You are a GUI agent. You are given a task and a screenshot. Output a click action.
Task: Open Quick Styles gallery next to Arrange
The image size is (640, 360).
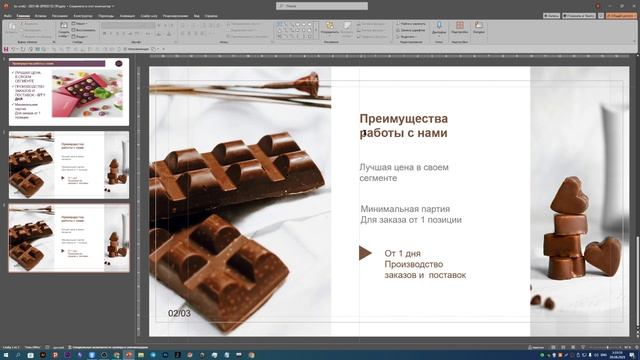click(x=347, y=29)
